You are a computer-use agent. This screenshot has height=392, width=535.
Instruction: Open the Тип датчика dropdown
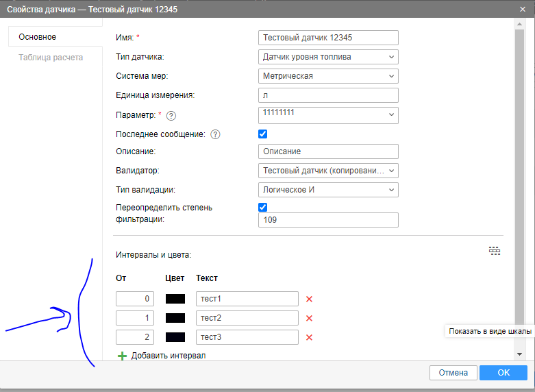329,57
